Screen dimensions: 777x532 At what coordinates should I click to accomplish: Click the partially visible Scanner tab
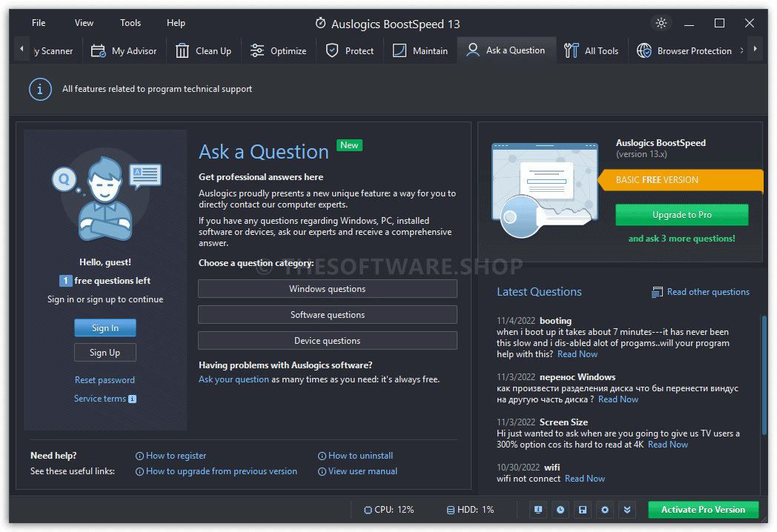(53, 50)
